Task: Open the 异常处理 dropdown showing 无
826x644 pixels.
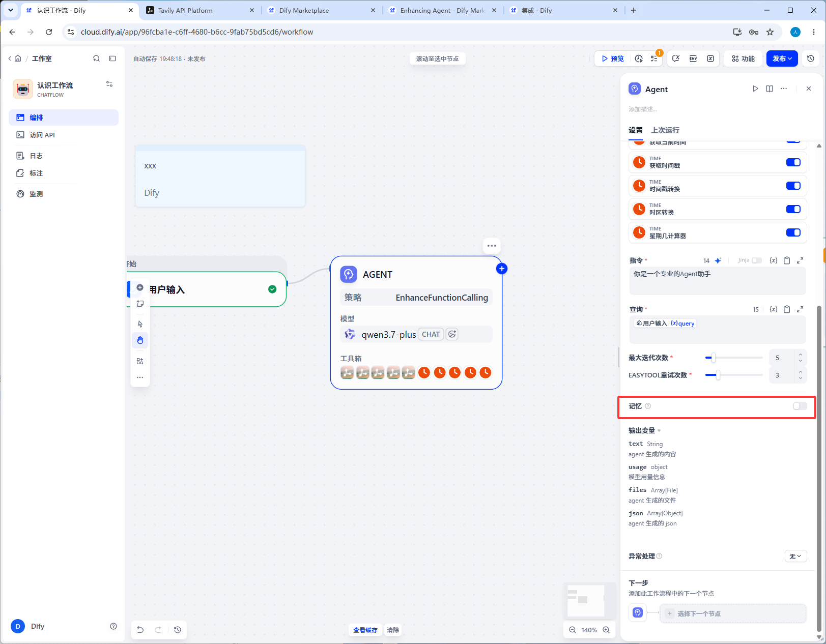Action: tap(795, 557)
